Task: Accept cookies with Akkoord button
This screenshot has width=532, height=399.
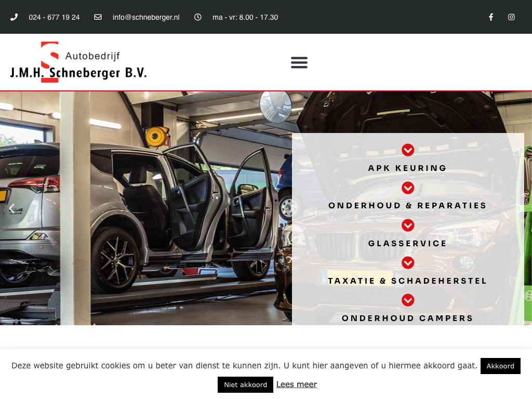Action: pyautogui.click(x=500, y=366)
